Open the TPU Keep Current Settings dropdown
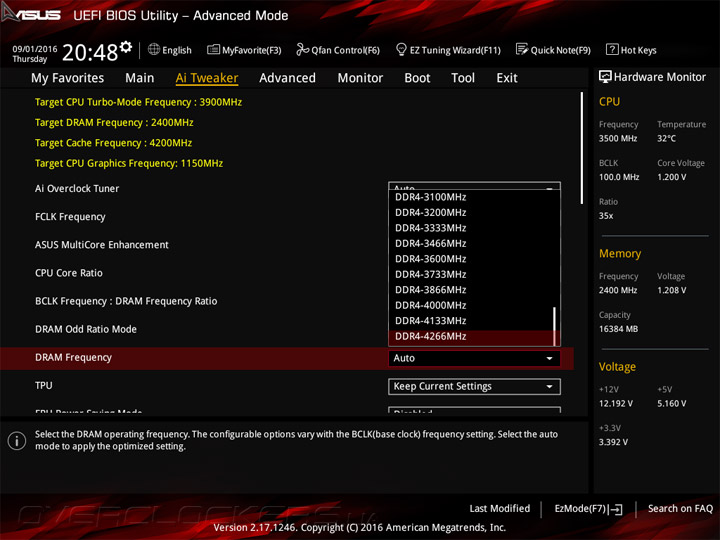 click(474, 387)
